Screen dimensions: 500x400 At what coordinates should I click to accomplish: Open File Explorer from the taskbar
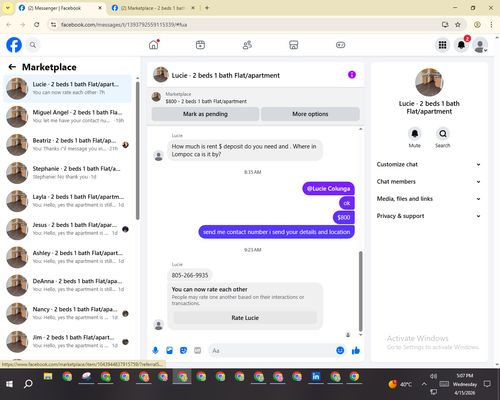48,377
